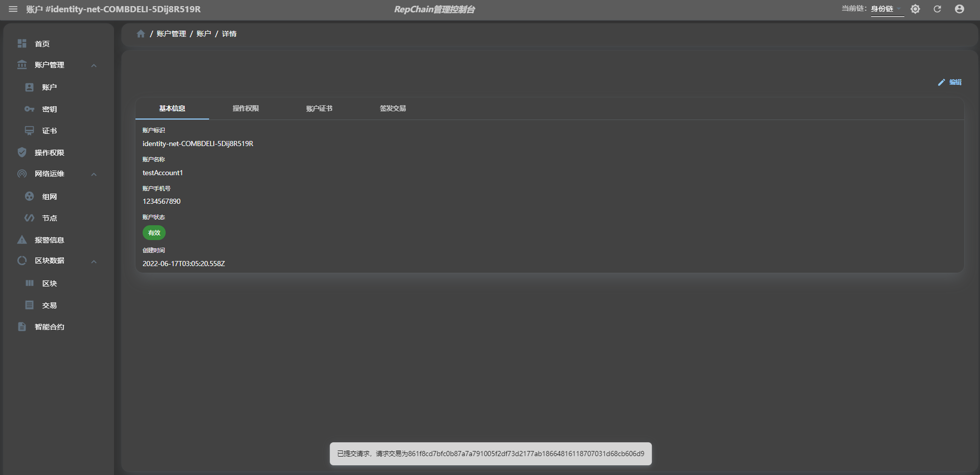
Task: Switch to the 签发交易 tab
Action: pyautogui.click(x=393, y=108)
